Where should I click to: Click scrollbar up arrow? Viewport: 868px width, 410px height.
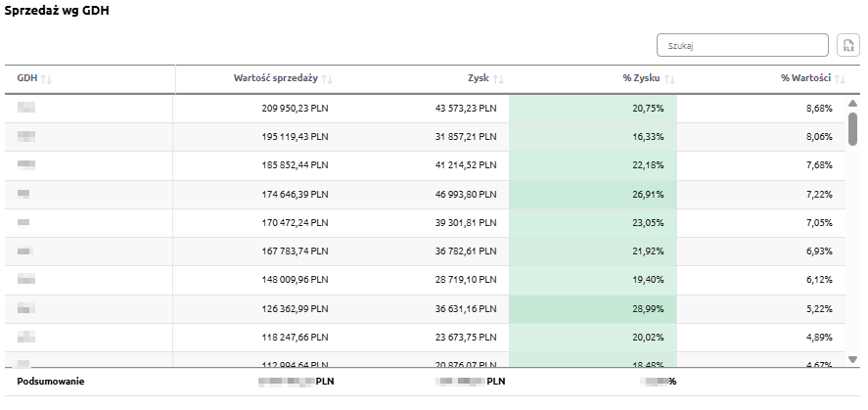(852, 103)
